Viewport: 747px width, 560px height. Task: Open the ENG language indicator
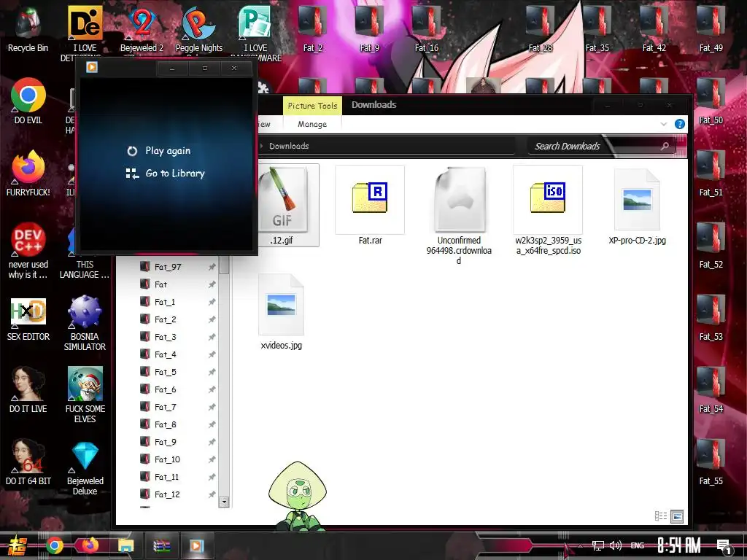[x=638, y=545]
